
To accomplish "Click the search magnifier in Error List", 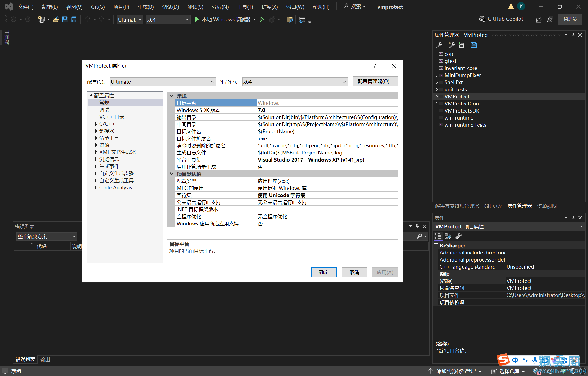I will (x=419, y=236).
